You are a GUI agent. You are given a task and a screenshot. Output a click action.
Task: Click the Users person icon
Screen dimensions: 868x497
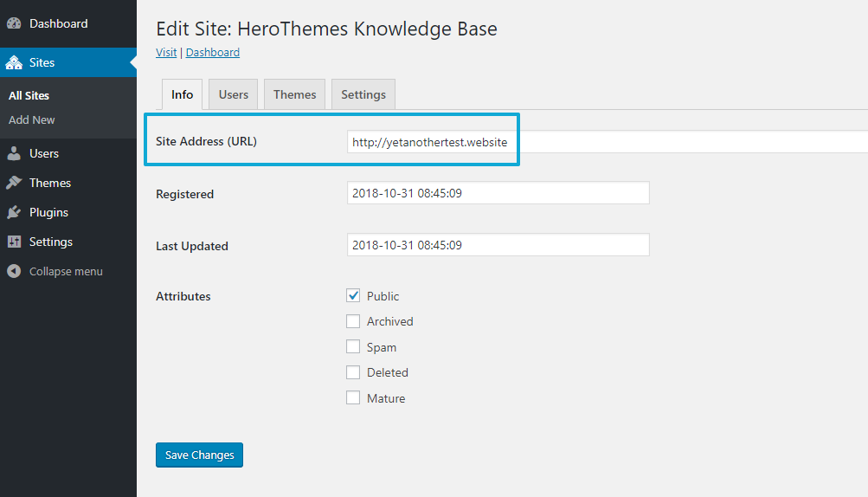point(14,153)
